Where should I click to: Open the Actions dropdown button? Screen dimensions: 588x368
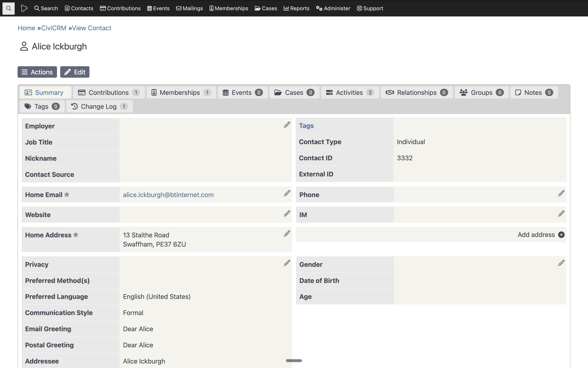pos(37,72)
